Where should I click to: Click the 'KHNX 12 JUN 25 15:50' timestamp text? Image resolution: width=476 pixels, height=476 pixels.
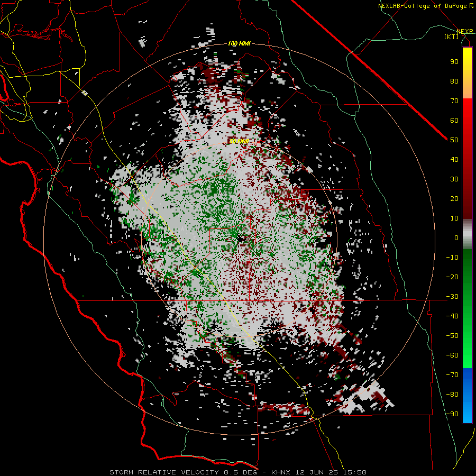point(319,472)
